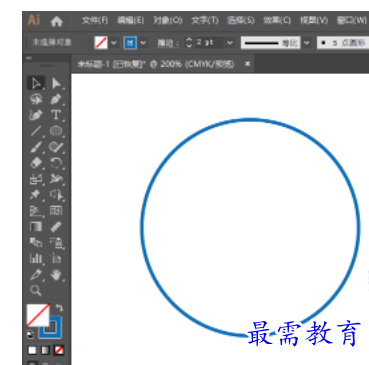Open the width profile dropdown arrow
Image resolution: width=369 pixels, height=365 pixels.
click(307, 43)
